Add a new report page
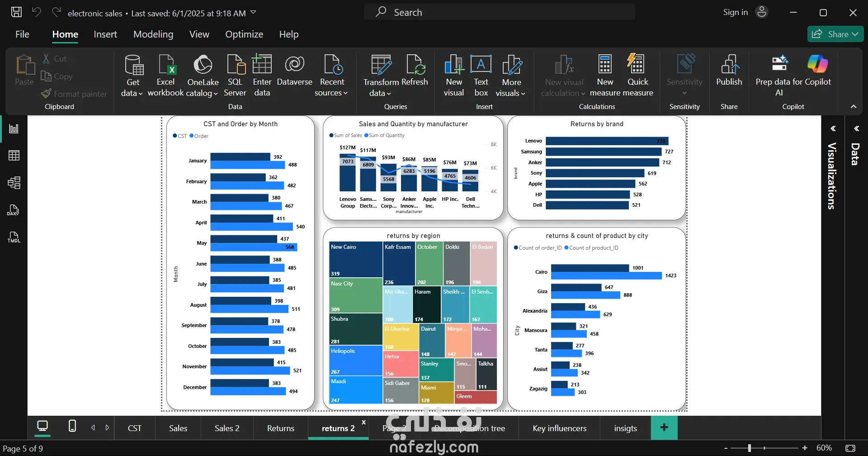Viewport: 868px width, 456px height. click(x=664, y=427)
